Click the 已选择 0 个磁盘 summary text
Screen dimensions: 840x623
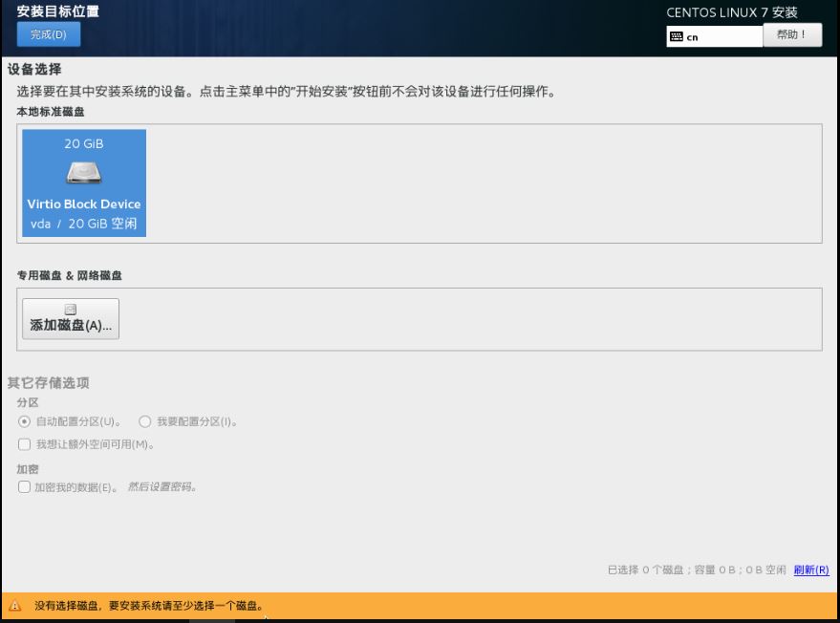click(x=697, y=569)
